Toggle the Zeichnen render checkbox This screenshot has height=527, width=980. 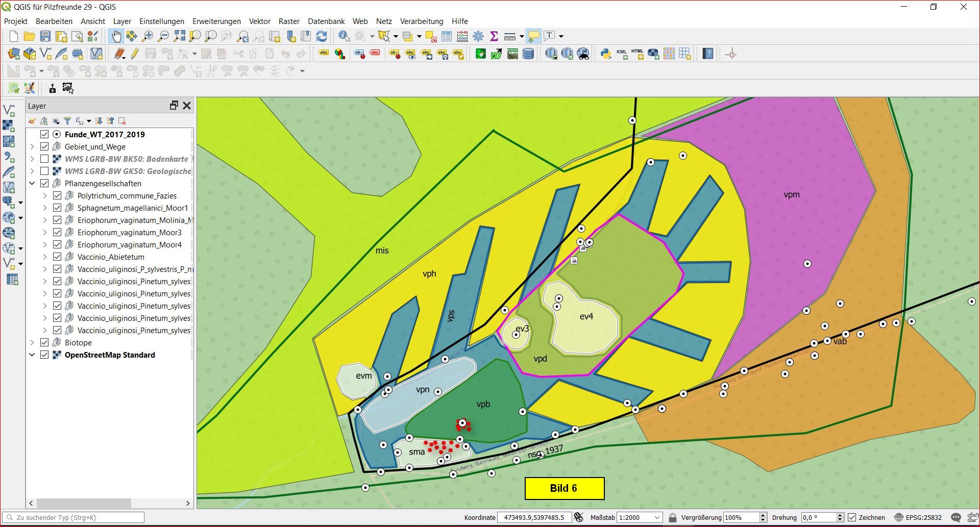coord(852,517)
